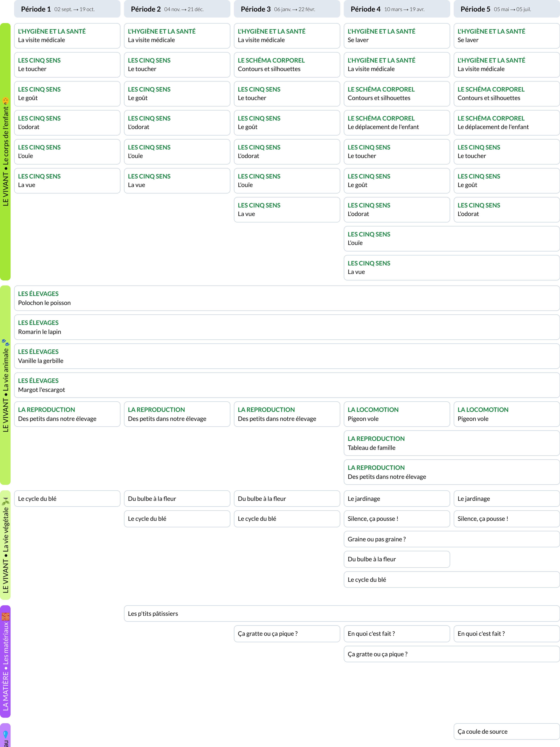Select 'La visite médicale' card in Période 1

(x=66, y=36)
